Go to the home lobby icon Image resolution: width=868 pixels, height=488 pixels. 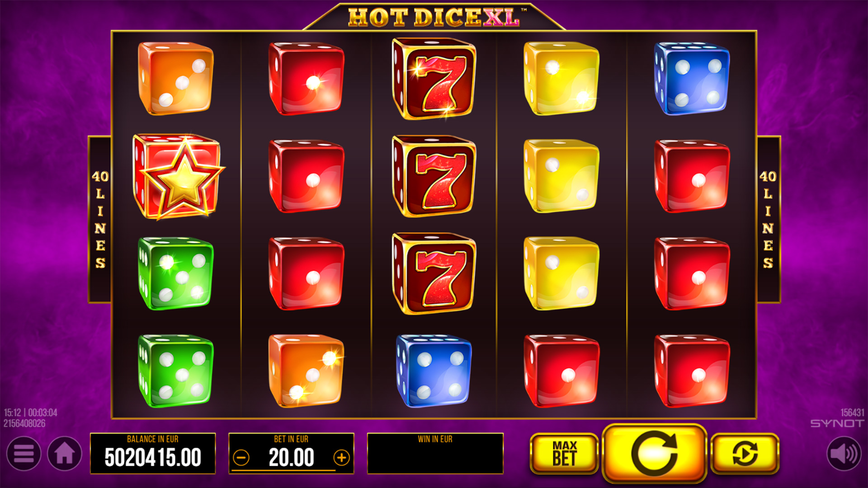point(65,453)
